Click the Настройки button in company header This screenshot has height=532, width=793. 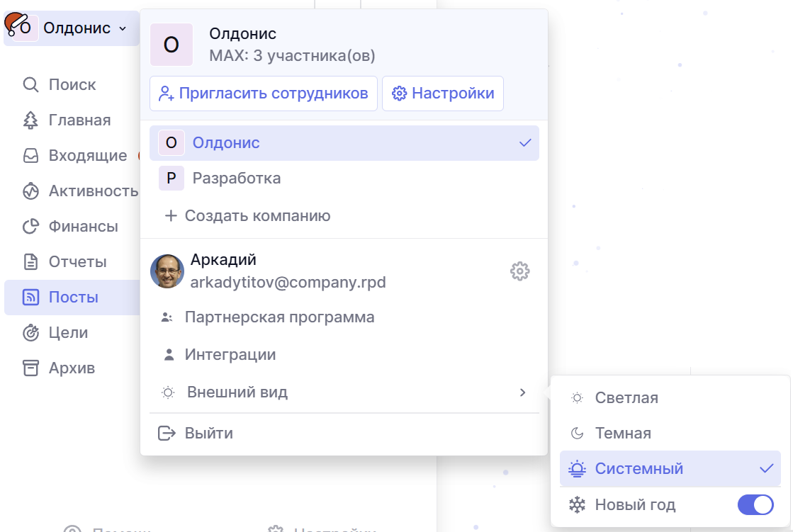click(443, 94)
